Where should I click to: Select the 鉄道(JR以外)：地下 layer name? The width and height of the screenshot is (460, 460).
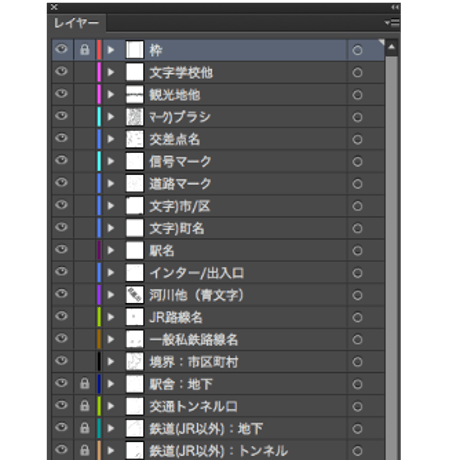206,429
